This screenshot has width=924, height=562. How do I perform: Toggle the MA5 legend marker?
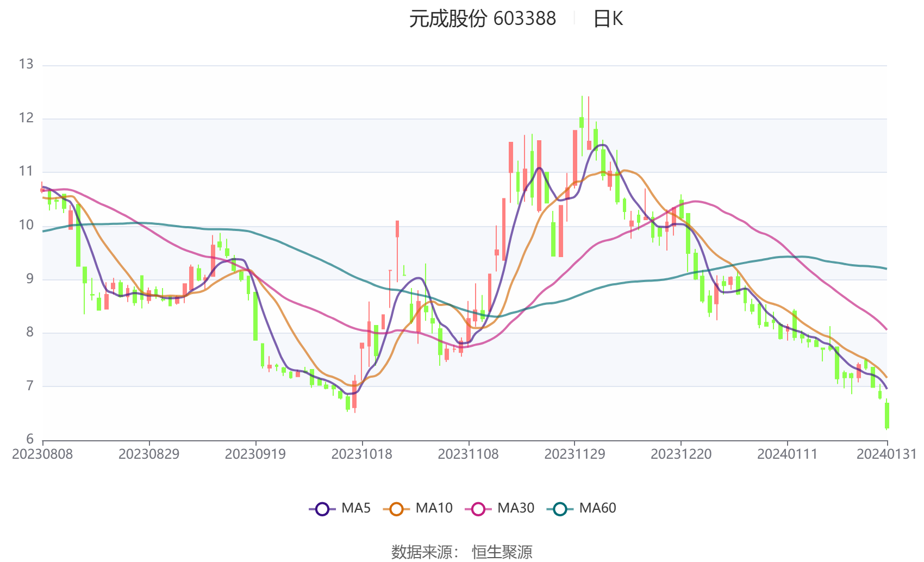(322, 509)
